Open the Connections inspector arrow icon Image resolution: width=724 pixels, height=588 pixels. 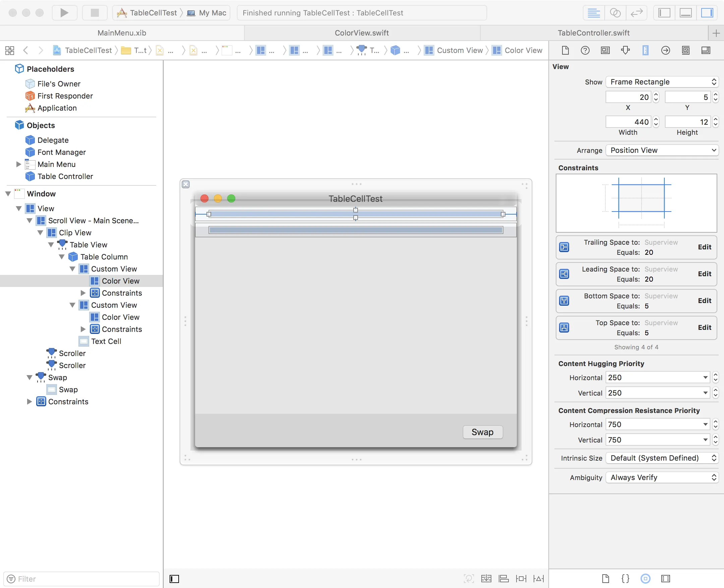pyautogui.click(x=665, y=51)
